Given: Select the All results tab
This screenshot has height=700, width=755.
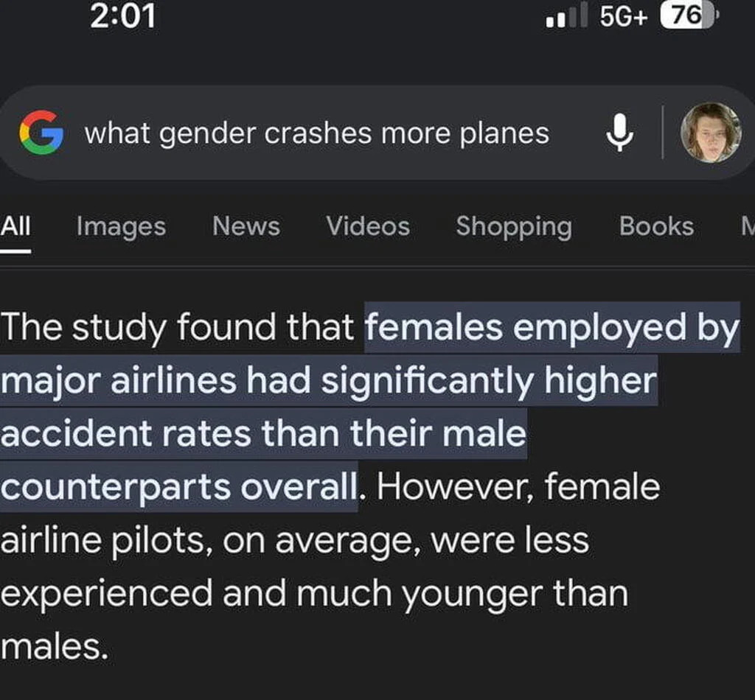Looking at the screenshot, I should click(15, 226).
